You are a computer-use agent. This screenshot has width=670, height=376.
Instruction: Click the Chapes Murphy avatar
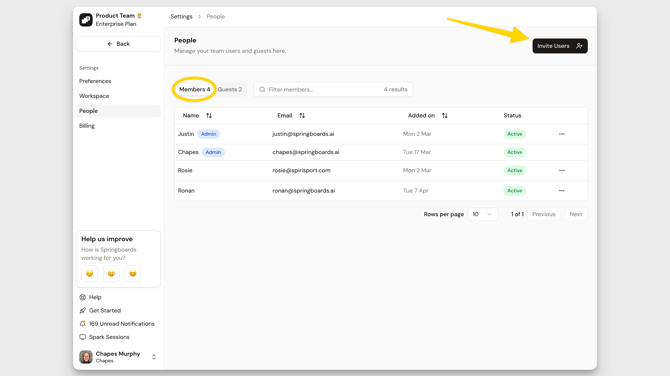tap(86, 357)
